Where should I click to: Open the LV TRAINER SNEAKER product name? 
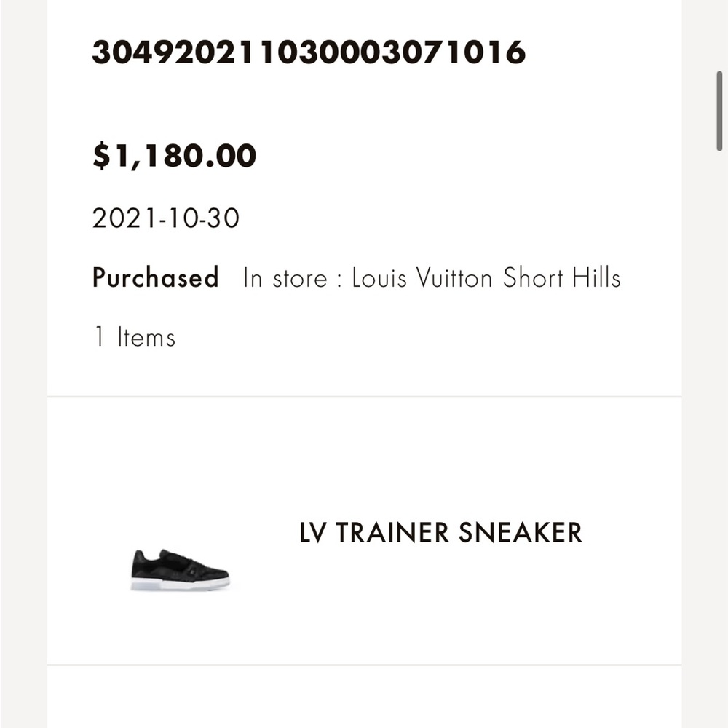pyautogui.click(x=440, y=533)
